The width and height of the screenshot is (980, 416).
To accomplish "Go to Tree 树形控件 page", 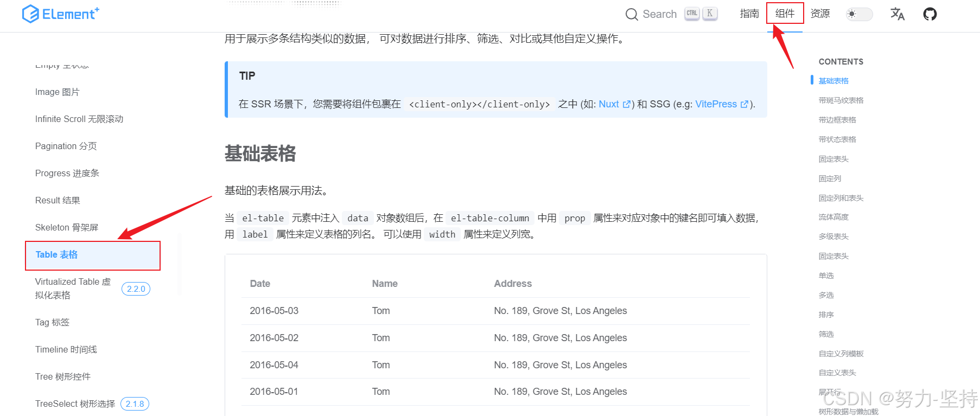I will click(63, 376).
